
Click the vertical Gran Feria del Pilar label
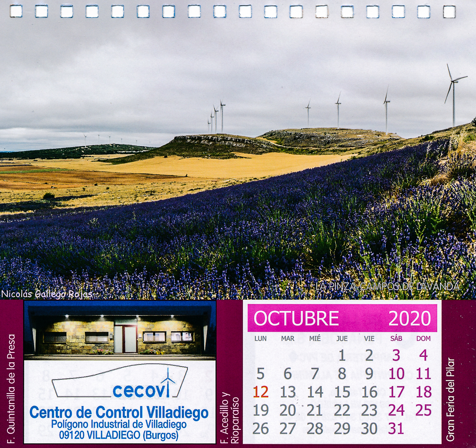click(x=450, y=400)
